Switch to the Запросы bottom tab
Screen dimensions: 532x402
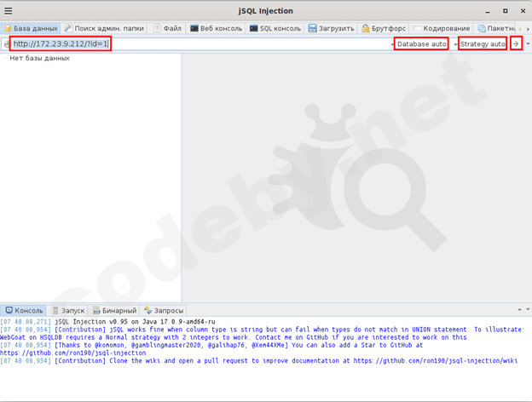164,311
